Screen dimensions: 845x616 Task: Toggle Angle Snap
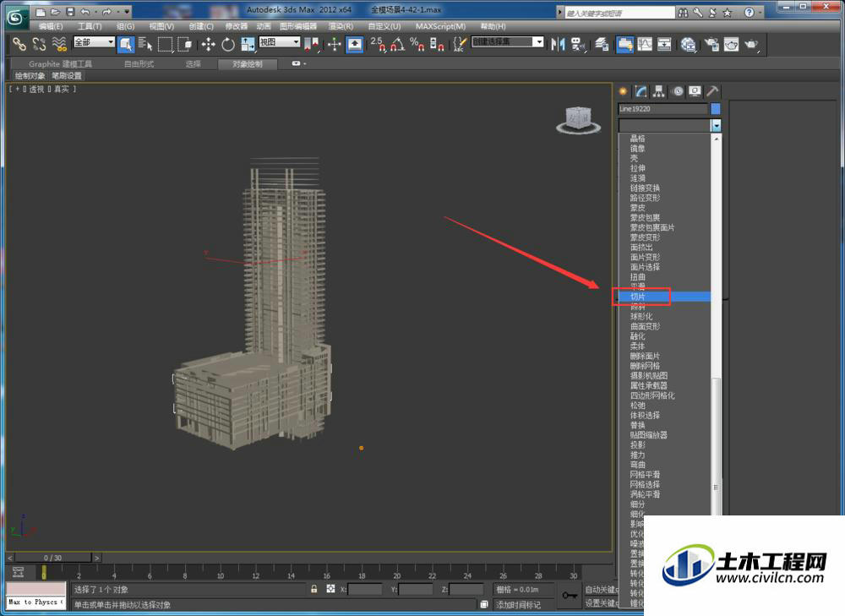(398, 44)
